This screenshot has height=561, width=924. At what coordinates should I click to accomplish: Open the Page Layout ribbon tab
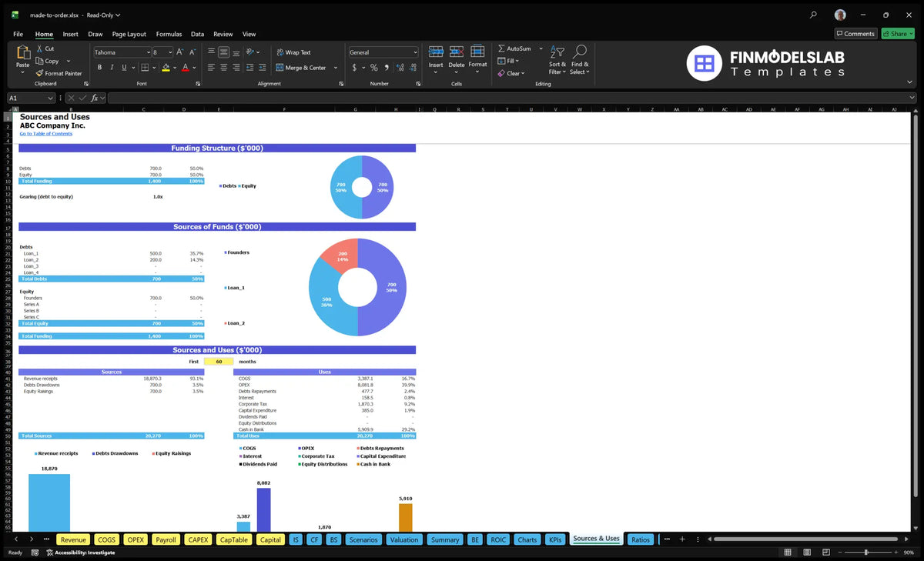(x=129, y=34)
